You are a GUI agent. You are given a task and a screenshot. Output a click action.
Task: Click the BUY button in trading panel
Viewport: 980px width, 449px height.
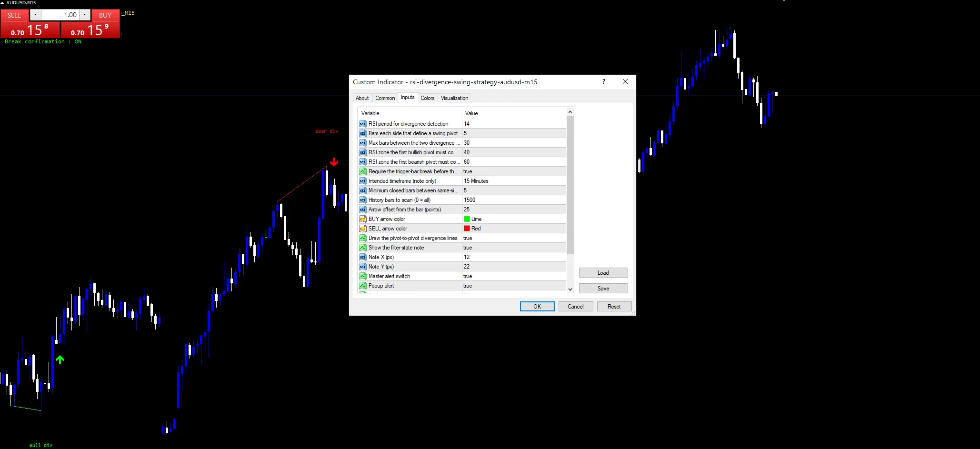[105, 15]
